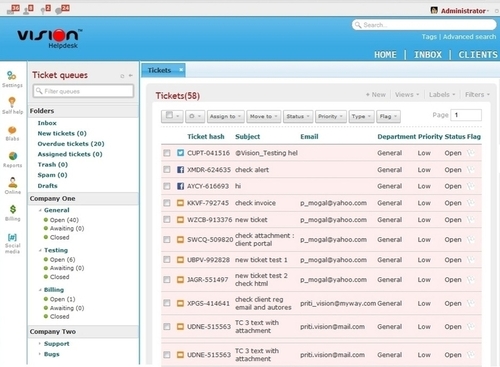Open the Filters dropdown
This screenshot has height=367, width=500.
tap(477, 95)
